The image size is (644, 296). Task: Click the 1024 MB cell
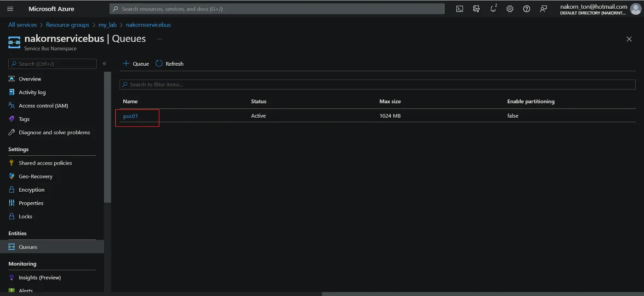coord(390,116)
